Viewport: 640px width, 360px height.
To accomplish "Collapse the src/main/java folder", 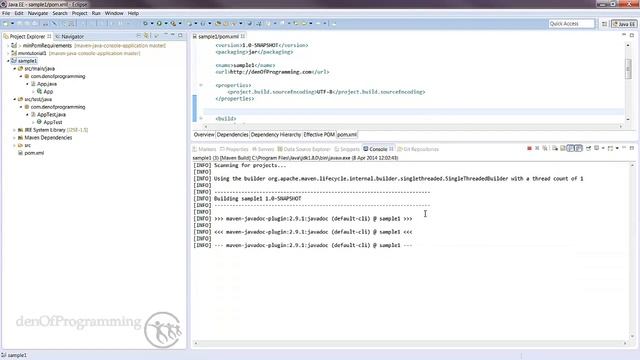I will 15,69.
